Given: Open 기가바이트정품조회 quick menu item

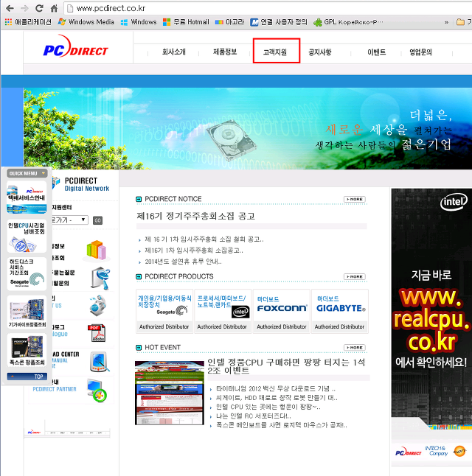Looking at the screenshot, I should [x=27, y=312].
